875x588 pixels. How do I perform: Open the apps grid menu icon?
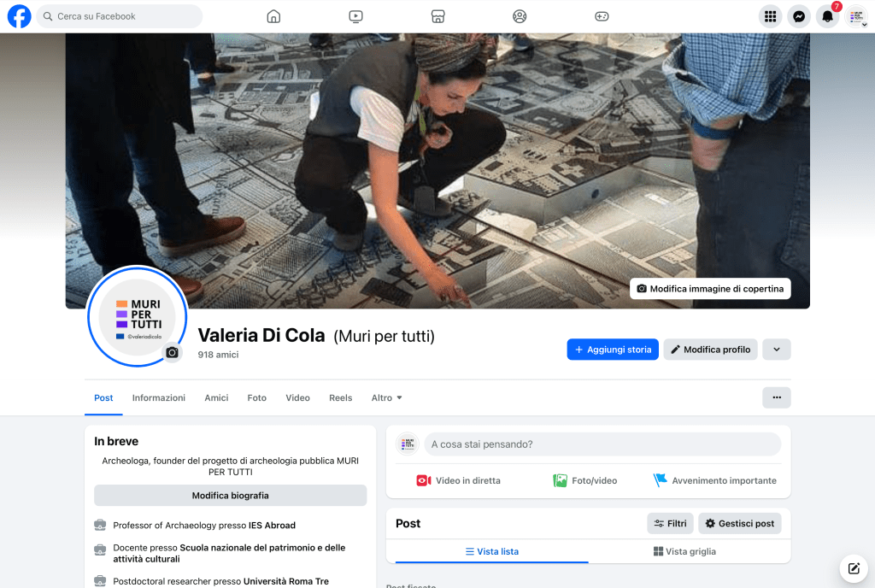pos(770,16)
